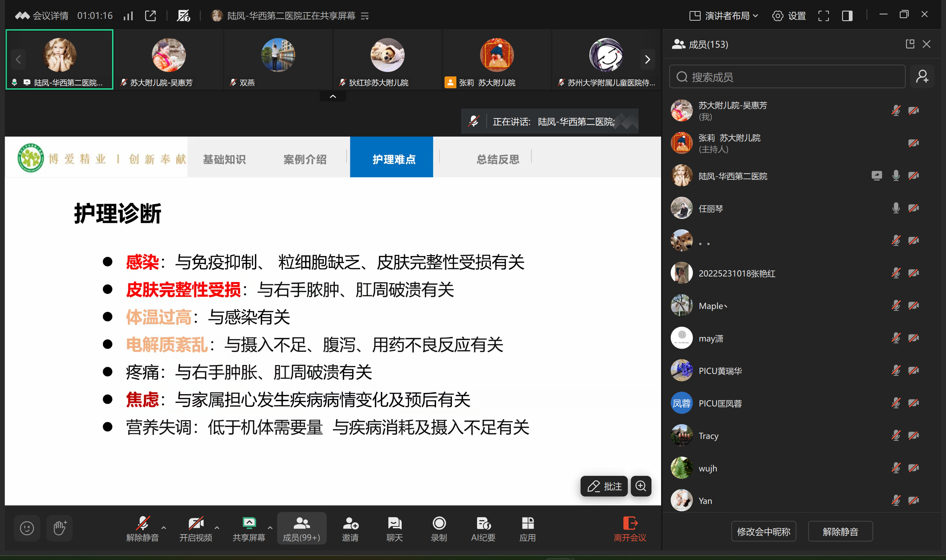This screenshot has height=560, width=946.
Task: Collapse the participant video strip chevron
Action: point(333,97)
